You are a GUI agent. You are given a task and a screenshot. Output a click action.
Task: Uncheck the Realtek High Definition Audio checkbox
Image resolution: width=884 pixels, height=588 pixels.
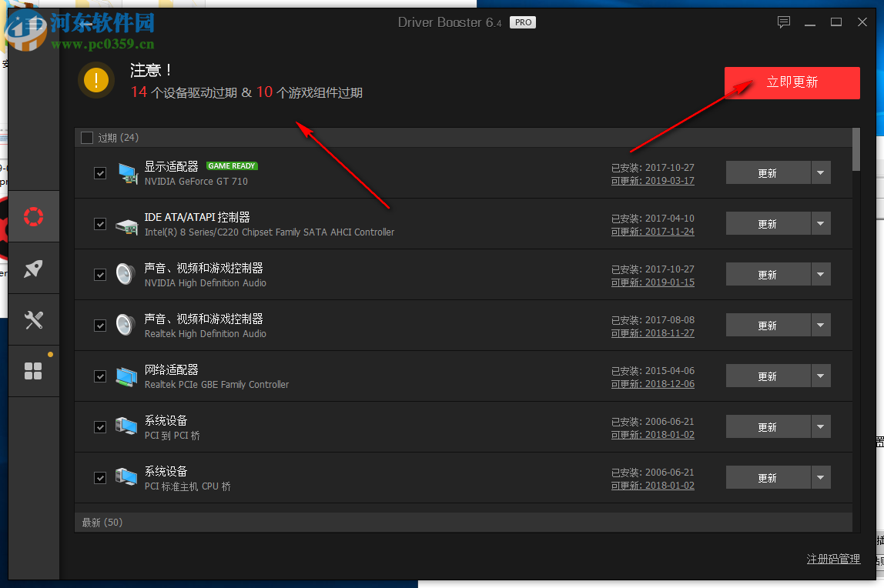[100, 326]
